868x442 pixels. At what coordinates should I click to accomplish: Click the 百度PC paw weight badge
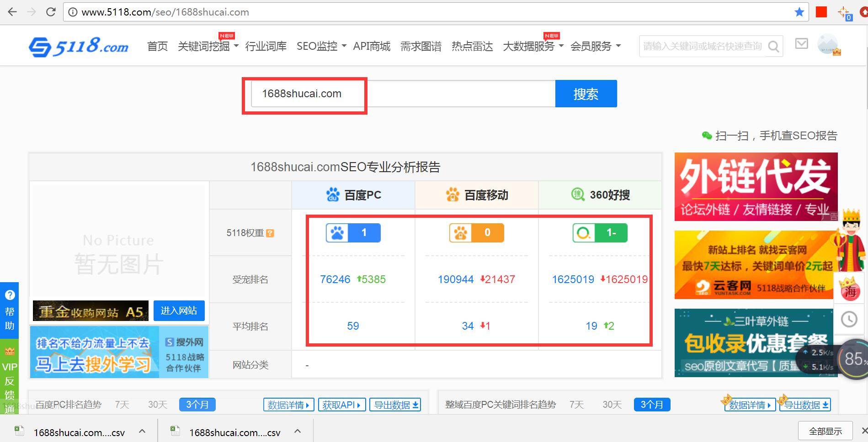coord(353,233)
